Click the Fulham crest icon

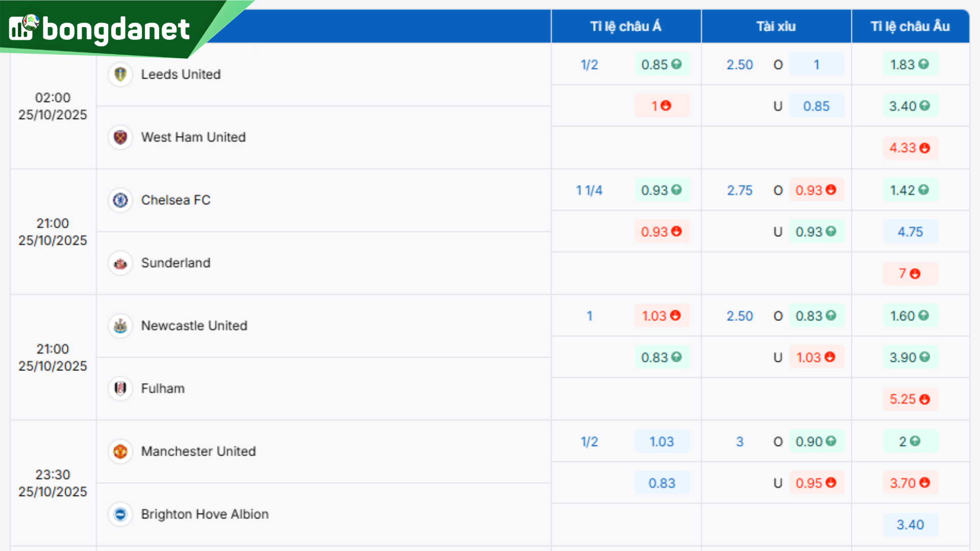(120, 389)
